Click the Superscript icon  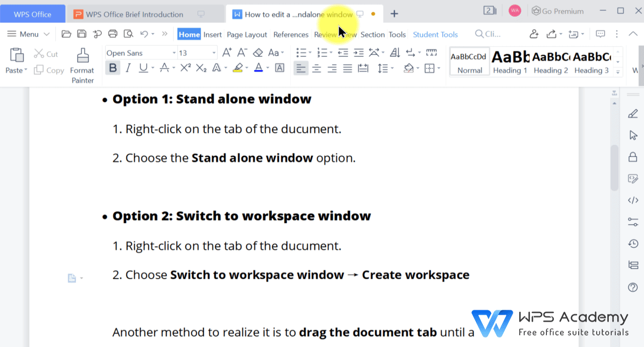pyautogui.click(x=186, y=67)
